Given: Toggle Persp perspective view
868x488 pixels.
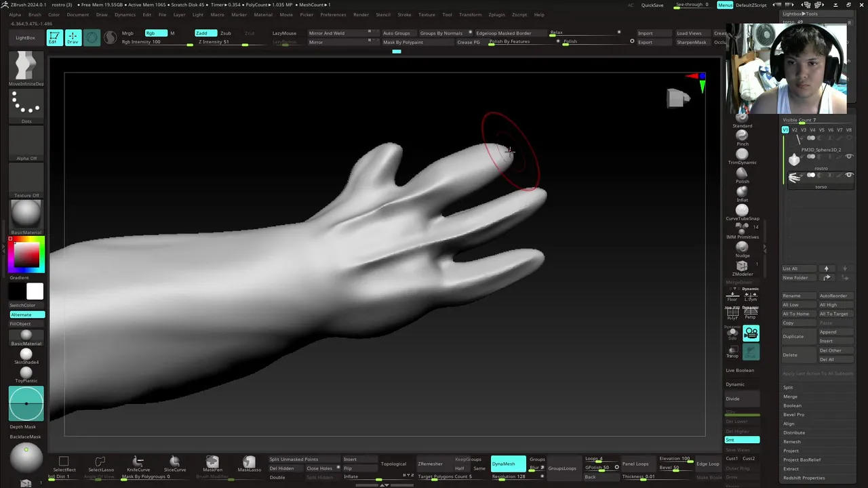Looking at the screenshot, I should (x=751, y=314).
